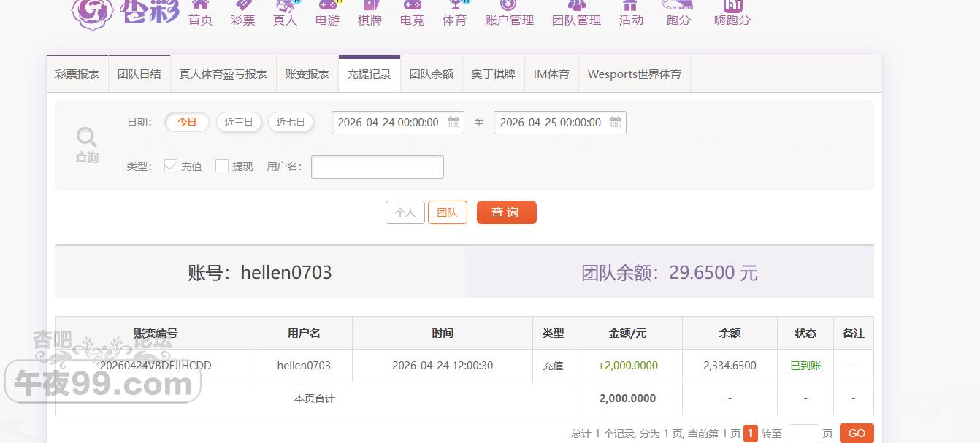Click the account name hellen0703 header
980x443 pixels.
click(x=260, y=272)
